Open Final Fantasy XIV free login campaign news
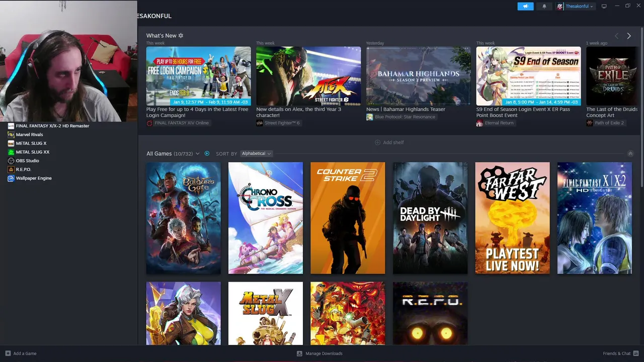 pos(198,76)
